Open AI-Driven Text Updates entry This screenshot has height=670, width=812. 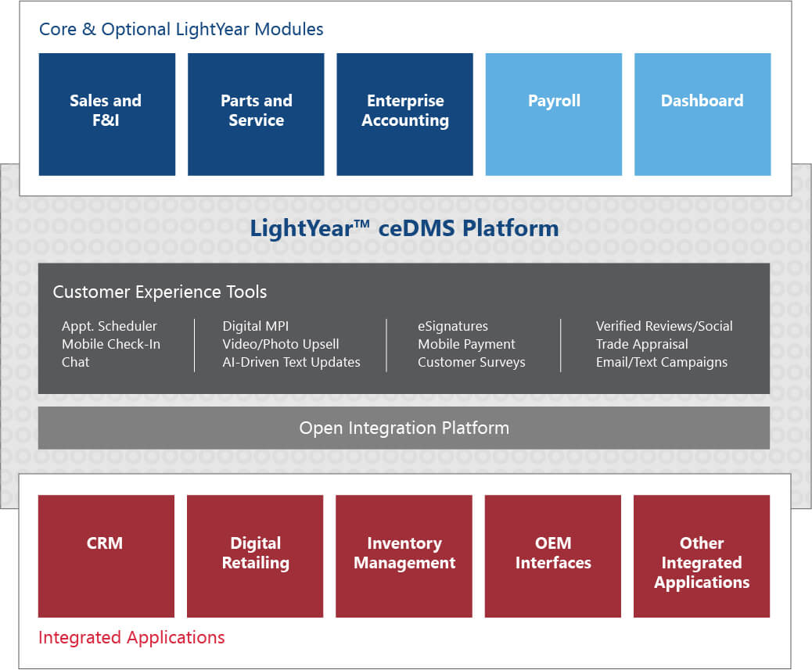tap(292, 362)
